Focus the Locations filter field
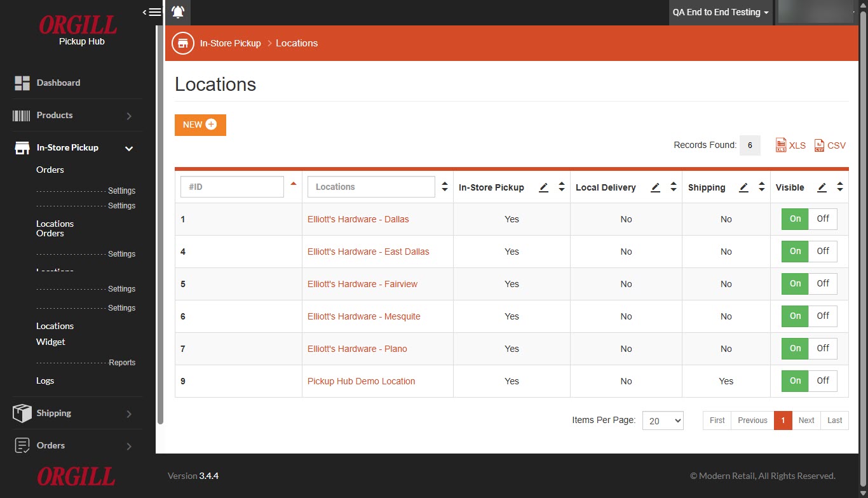This screenshot has height=498, width=868. [x=371, y=187]
